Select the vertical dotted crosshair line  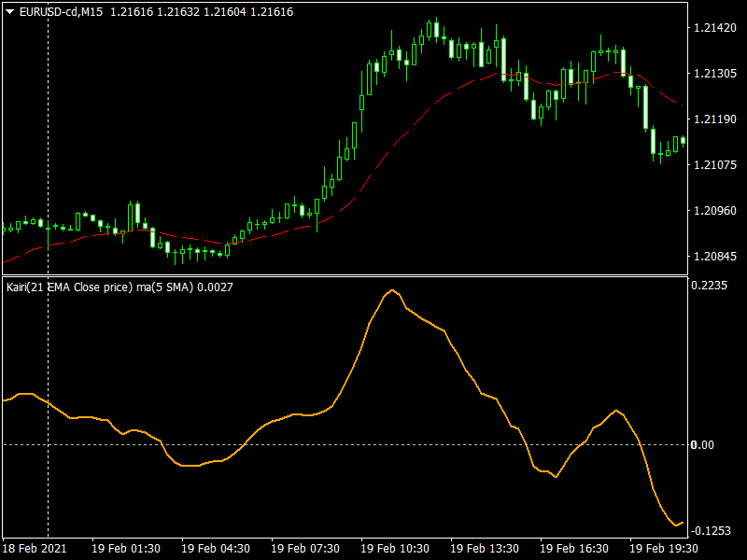(x=49, y=140)
